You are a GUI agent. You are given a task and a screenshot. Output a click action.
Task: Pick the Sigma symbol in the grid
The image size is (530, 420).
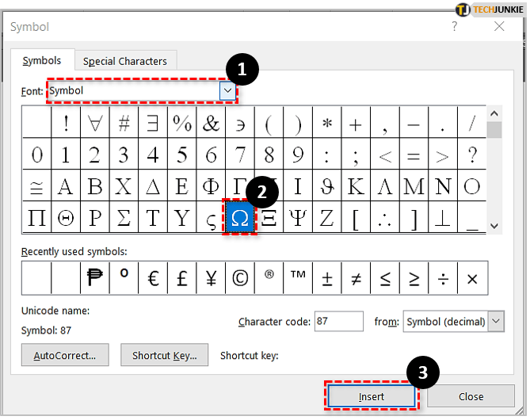124,218
